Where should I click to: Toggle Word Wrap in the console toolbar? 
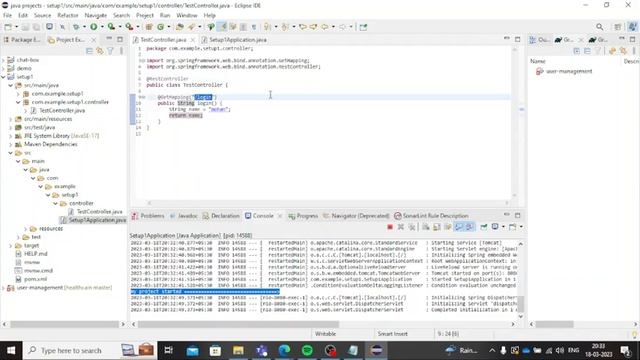[x=447, y=227]
